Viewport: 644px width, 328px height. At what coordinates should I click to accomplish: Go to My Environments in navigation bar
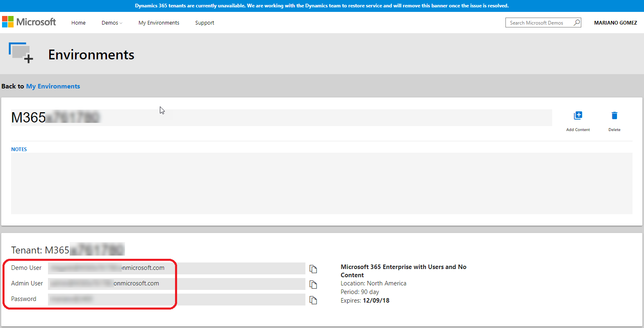(159, 23)
